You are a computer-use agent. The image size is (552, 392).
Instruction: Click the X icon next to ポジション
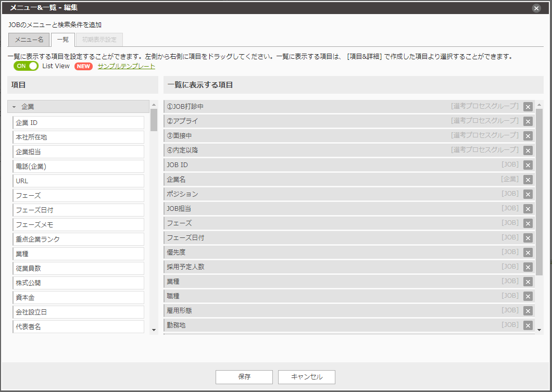tap(528, 194)
